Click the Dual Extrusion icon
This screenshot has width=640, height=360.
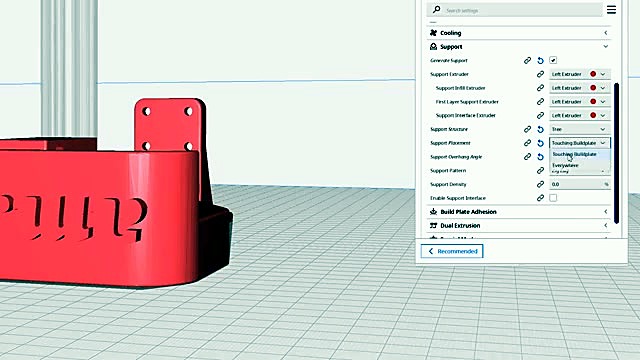pyautogui.click(x=433, y=225)
